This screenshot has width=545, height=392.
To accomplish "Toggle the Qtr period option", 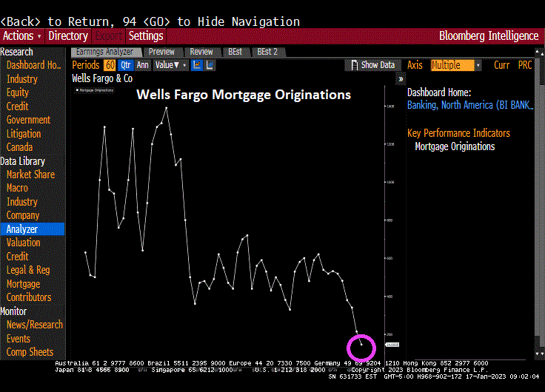I will coord(125,65).
